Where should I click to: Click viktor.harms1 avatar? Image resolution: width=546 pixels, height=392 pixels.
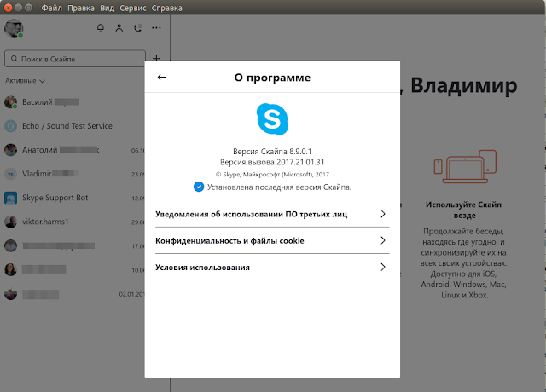10,222
